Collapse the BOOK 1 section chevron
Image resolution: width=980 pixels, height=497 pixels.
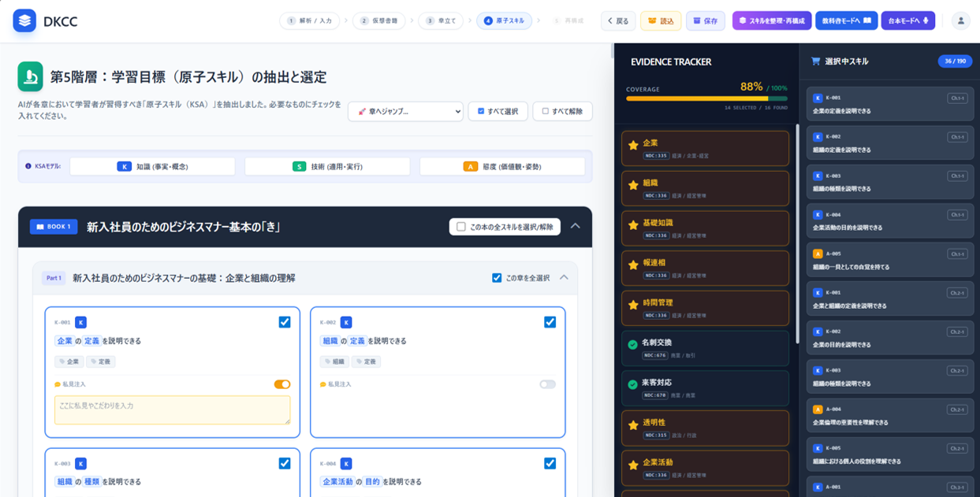(576, 226)
